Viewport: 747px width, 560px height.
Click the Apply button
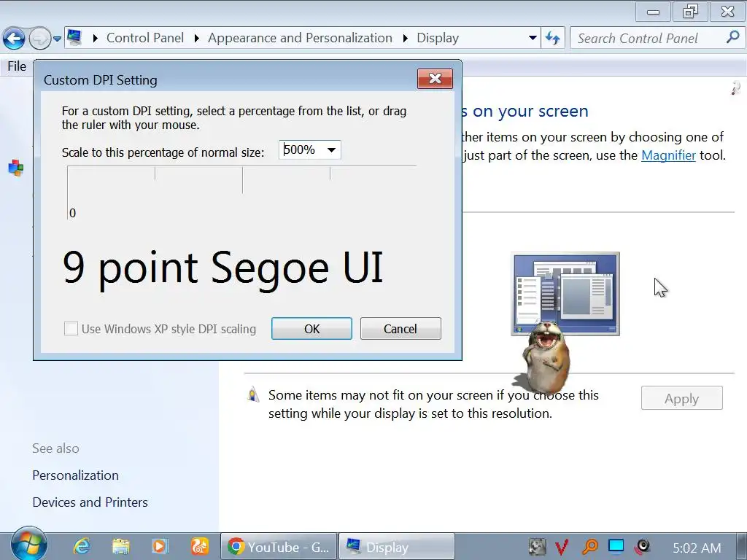(x=682, y=398)
